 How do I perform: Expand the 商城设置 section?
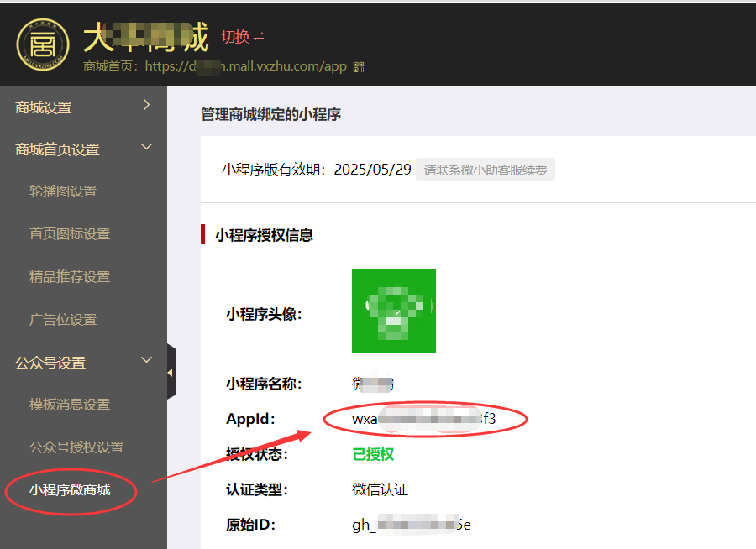coord(80,107)
